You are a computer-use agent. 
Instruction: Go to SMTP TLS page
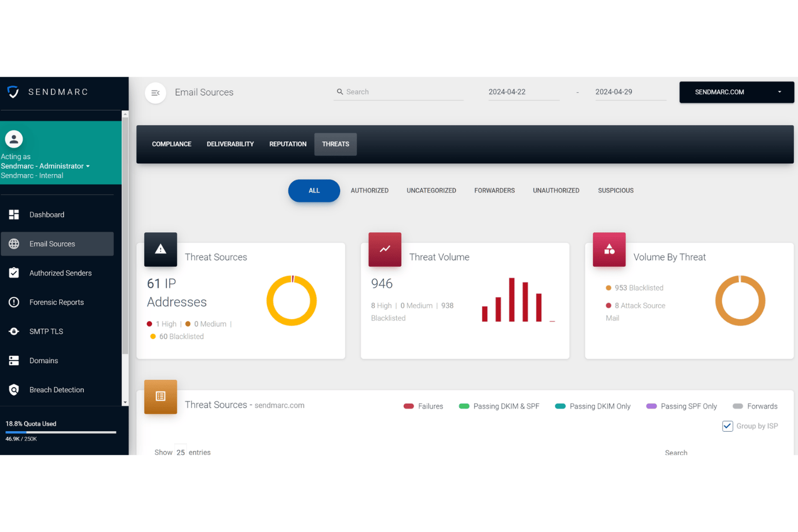57,331
